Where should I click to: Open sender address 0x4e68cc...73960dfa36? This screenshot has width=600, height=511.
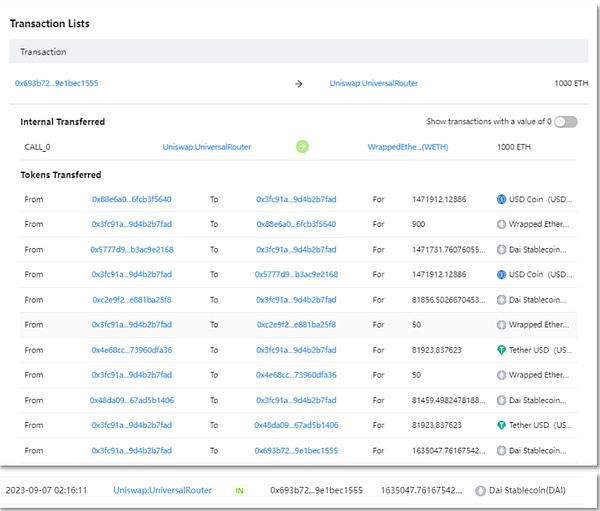pyautogui.click(x=131, y=350)
